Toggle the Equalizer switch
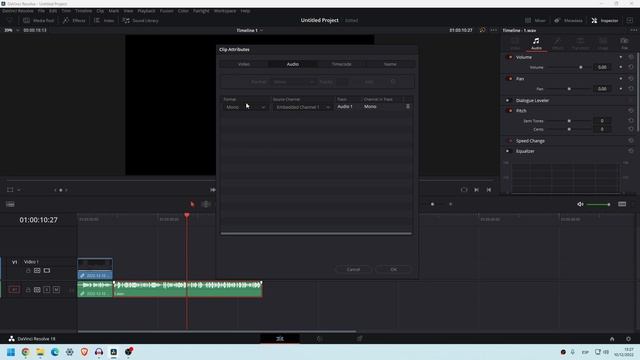Viewport: 640px width, 360px height. tap(509, 151)
